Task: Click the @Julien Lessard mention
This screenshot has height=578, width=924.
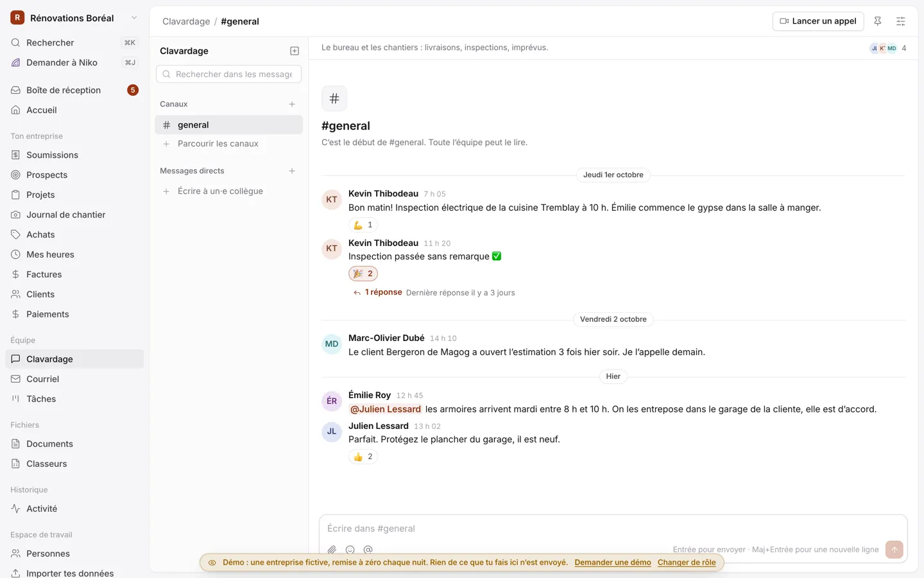Action: coord(386,409)
